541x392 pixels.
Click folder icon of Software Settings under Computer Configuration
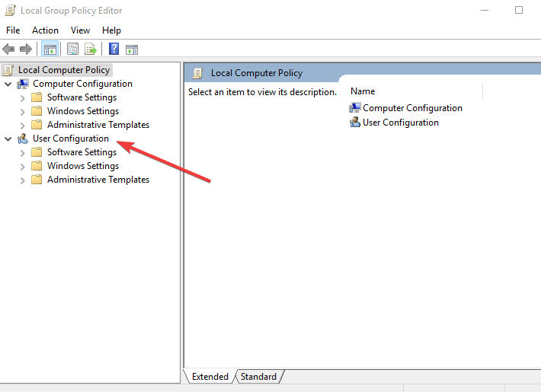pyautogui.click(x=37, y=97)
